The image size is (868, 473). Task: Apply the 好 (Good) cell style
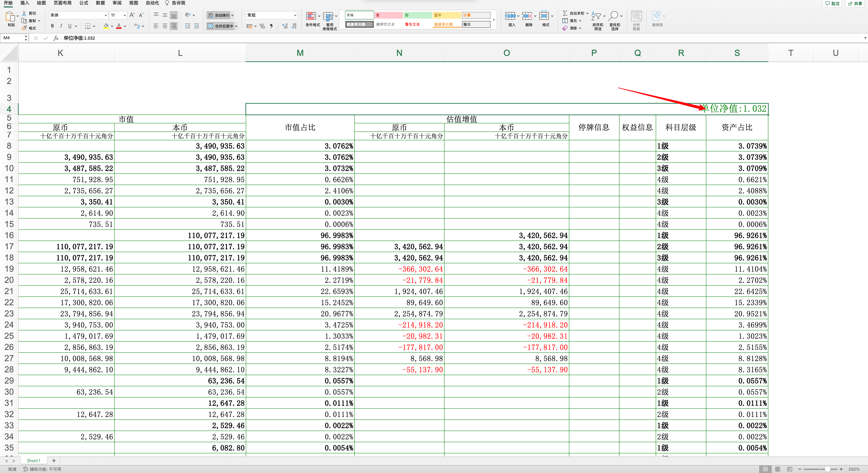[418, 15]
